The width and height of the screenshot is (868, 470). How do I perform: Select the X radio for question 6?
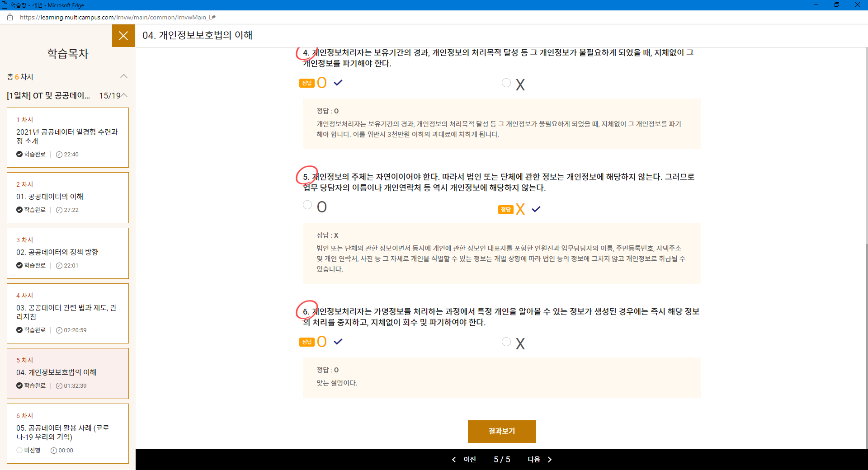[506, 342]
